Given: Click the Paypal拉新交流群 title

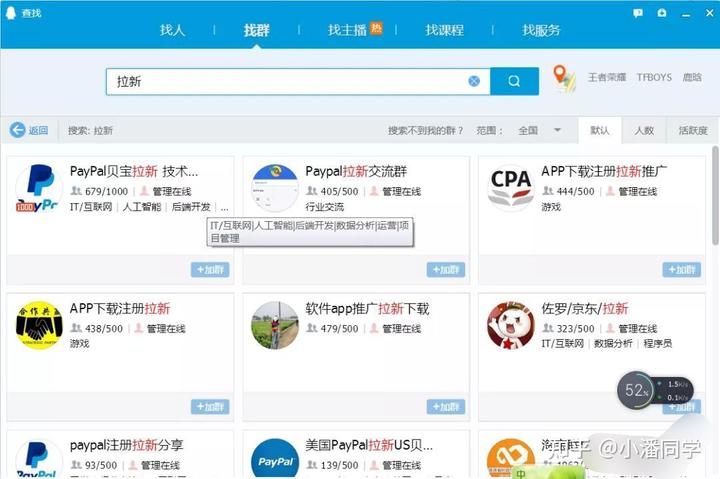Looking at the screenshot, I should click(356, 171).
